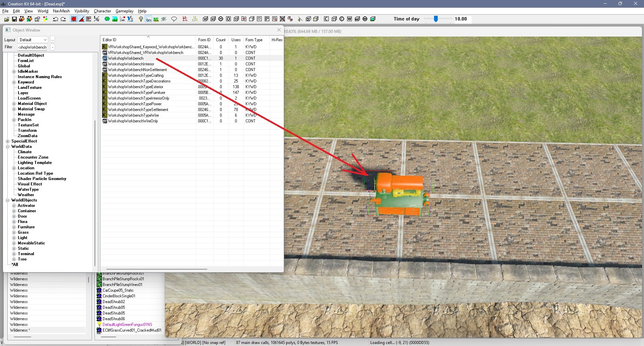Click the Undo arrow icon
The width and height of the screenshot is (644, 346).
pos(56,19)
